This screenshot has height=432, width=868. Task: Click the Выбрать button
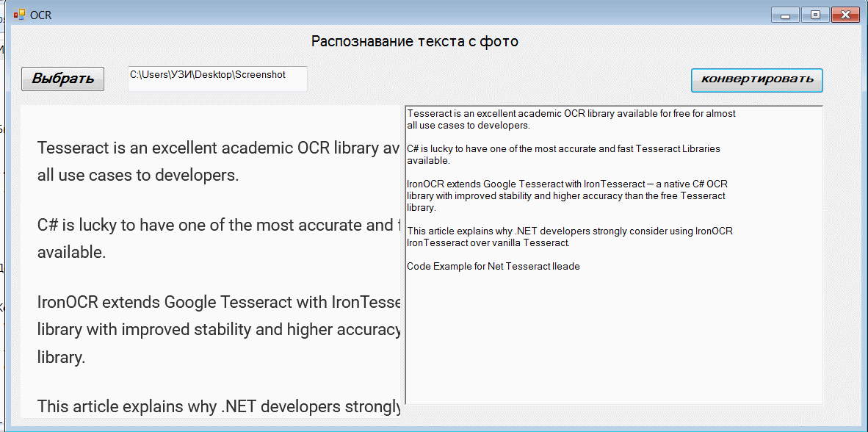click(62, 79)
